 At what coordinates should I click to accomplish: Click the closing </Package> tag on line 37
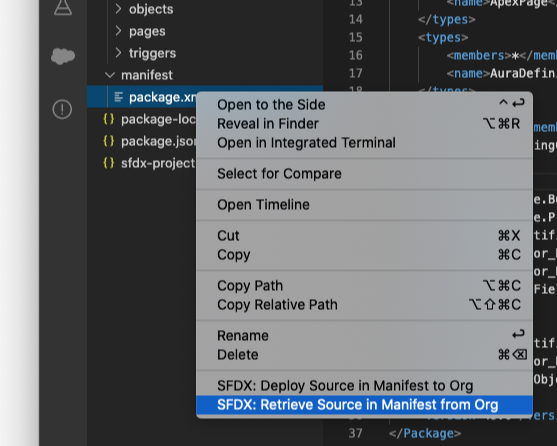pos(425,433)
